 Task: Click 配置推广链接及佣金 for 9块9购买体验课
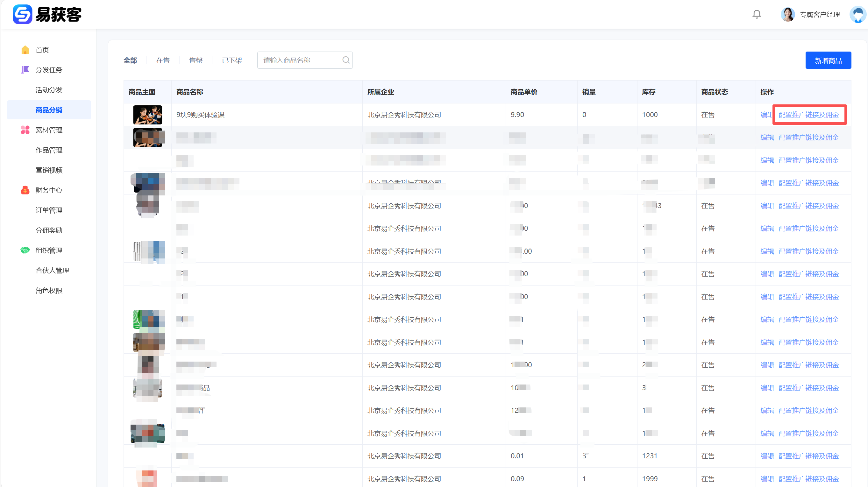808,115
